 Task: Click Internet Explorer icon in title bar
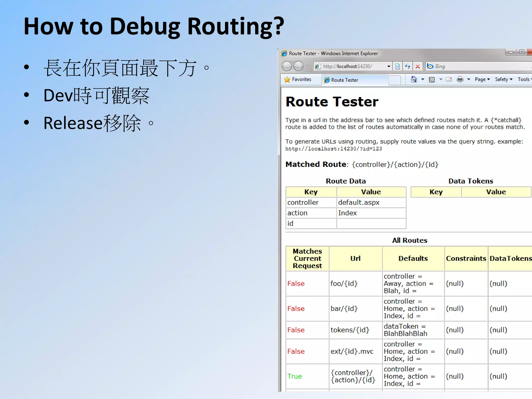click(284, 54)
